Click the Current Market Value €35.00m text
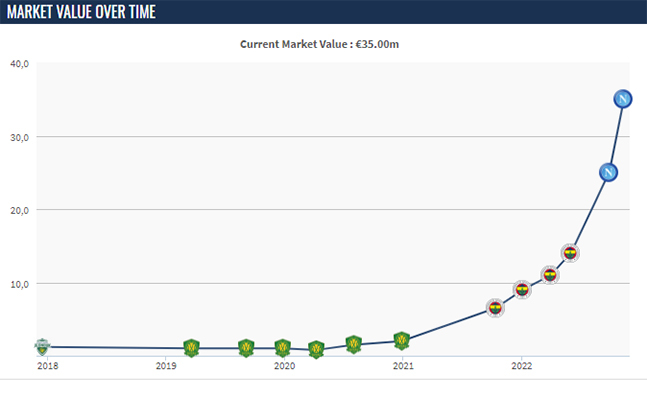647x397 pixels. (x=319, y=45)
